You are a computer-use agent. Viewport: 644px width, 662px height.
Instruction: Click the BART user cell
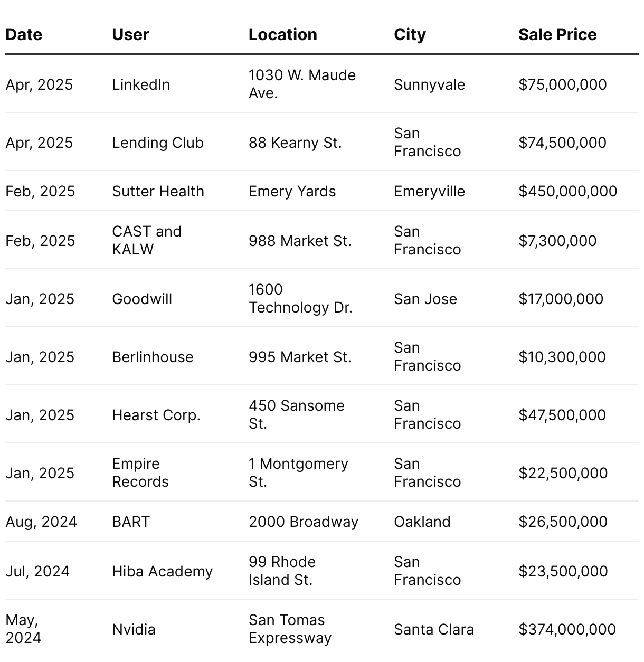coord(131,522)
